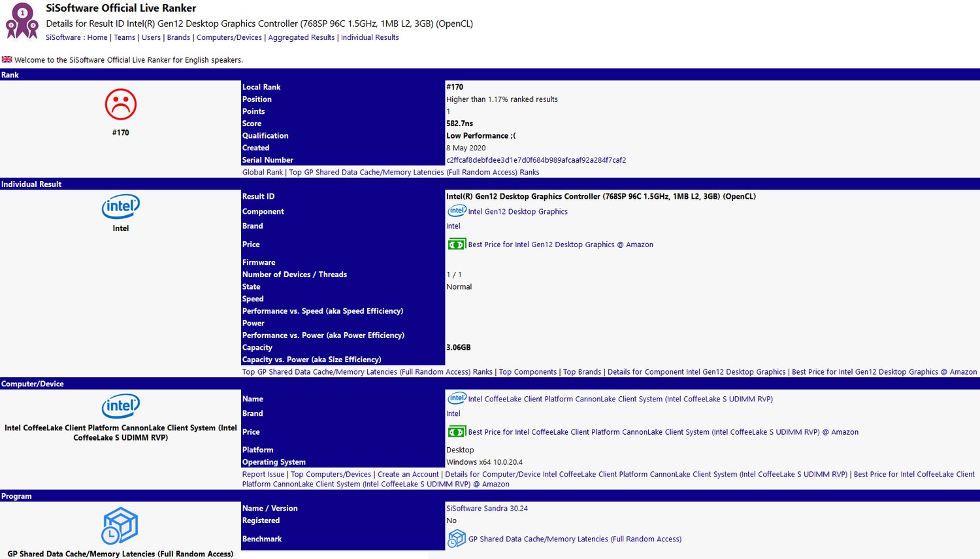Image resolution: width=980 pixels, height=559 pixels.
Task: Click the Created date 8 May 2020
Action: [x=466, y=148]
